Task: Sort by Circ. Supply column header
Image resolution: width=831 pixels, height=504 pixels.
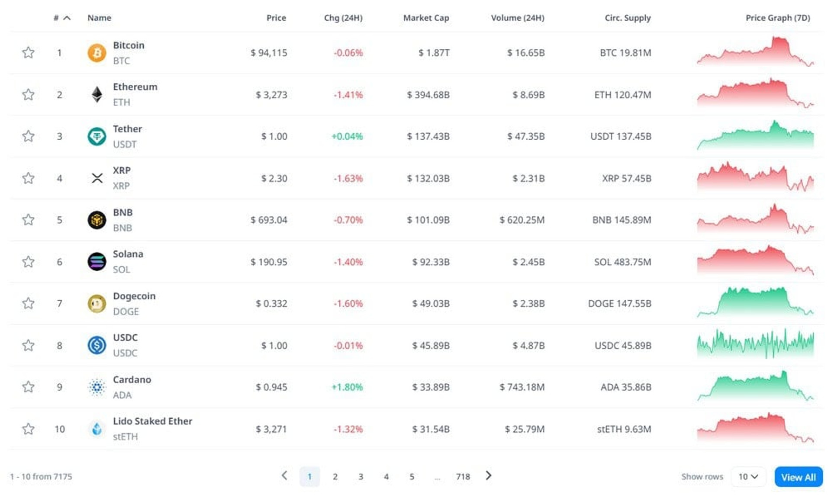Action: [x=628, y=18]
